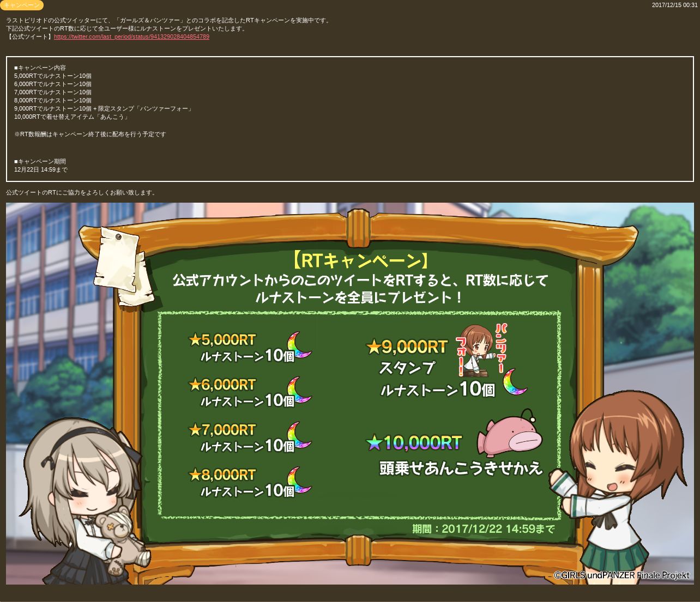Click the closing text 公式ツイートのRTにご協力
Image resolution: width=700 pixels, height=602 pixels.
coord(81,192)
